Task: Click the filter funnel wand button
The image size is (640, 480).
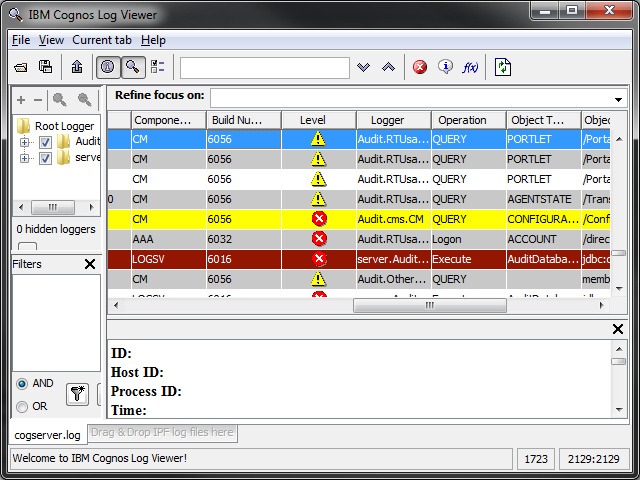Action: (77, 394)
